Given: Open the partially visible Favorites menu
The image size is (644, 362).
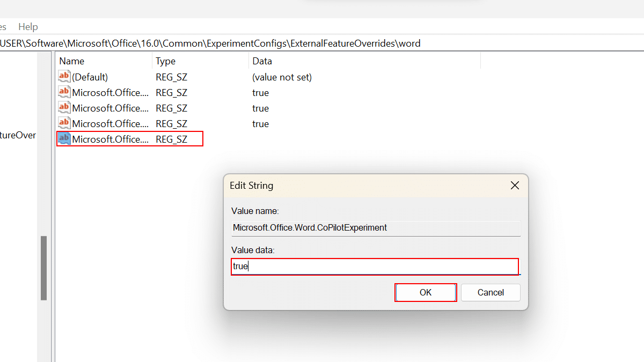Looking at the screenshot, I should [3, 27].
